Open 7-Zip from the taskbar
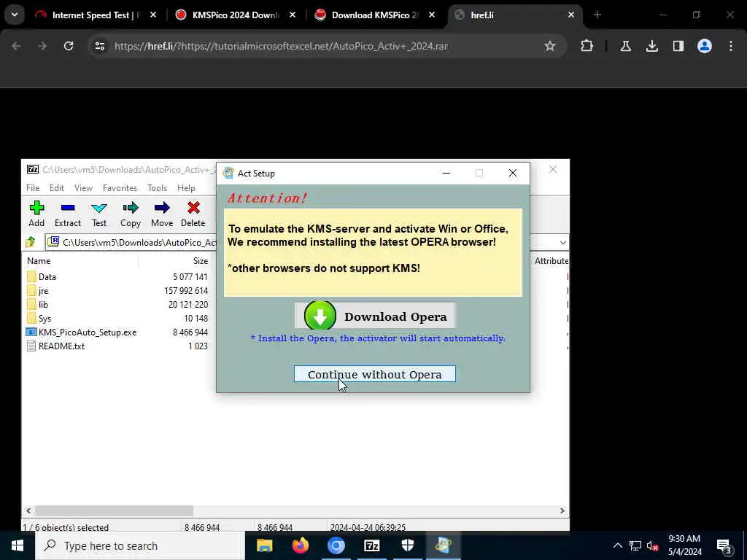 click(371, 545)
